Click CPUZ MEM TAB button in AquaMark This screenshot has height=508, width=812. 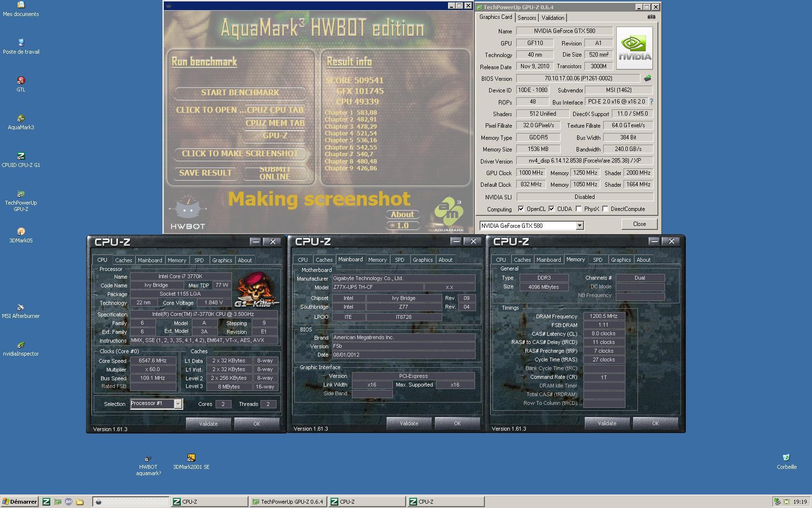point(275,123)
